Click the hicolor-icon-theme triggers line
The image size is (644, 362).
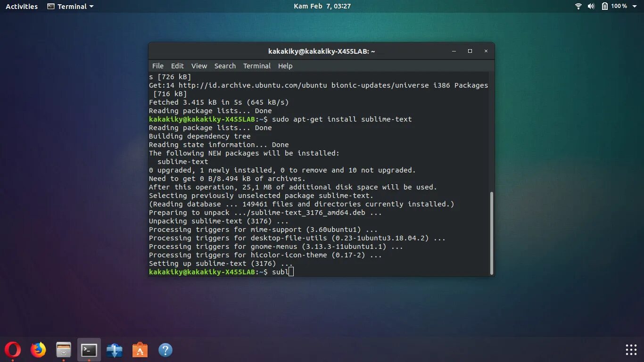pos(265,255)
